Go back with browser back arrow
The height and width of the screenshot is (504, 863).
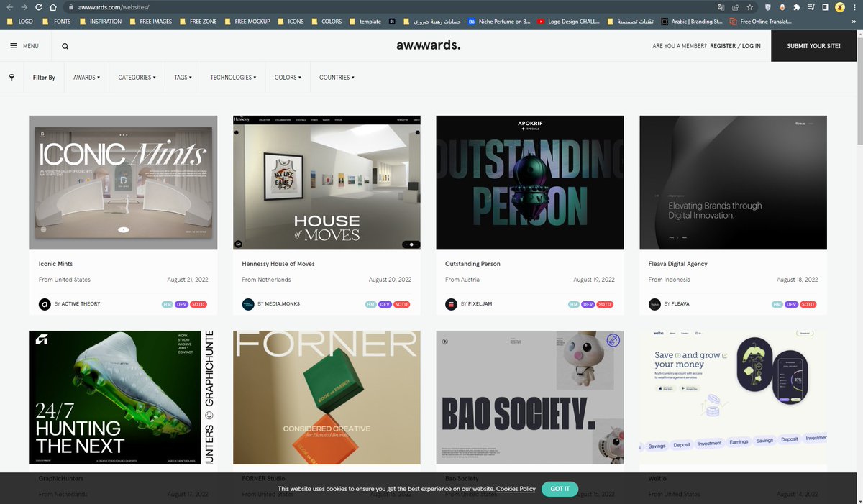10,7
